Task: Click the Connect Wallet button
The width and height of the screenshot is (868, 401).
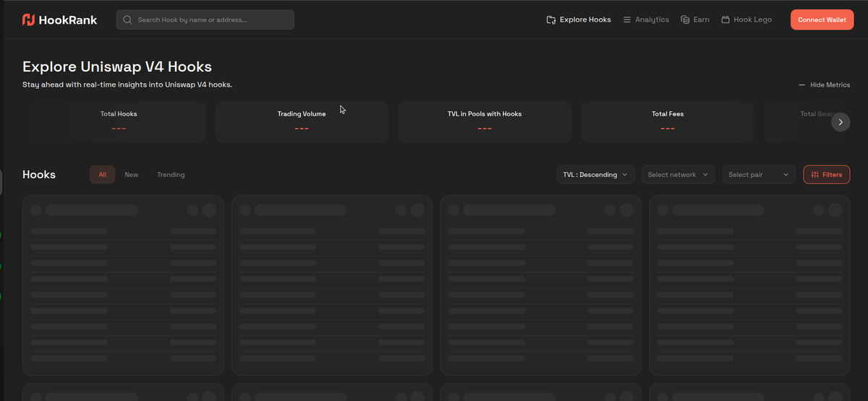Action: tap(822, 20)
